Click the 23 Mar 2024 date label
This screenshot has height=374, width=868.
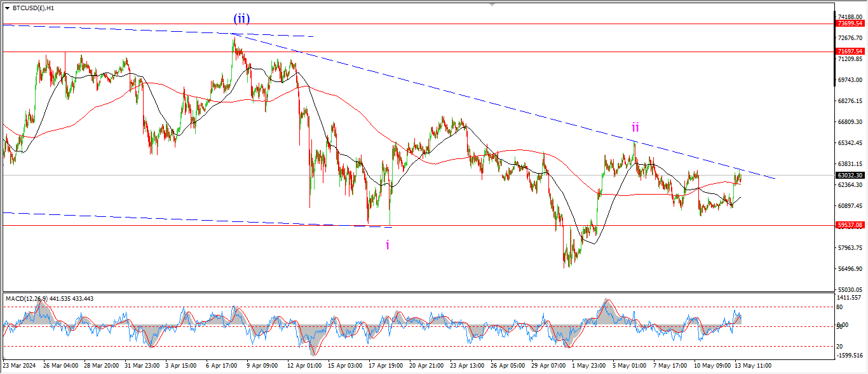point(20,366)
